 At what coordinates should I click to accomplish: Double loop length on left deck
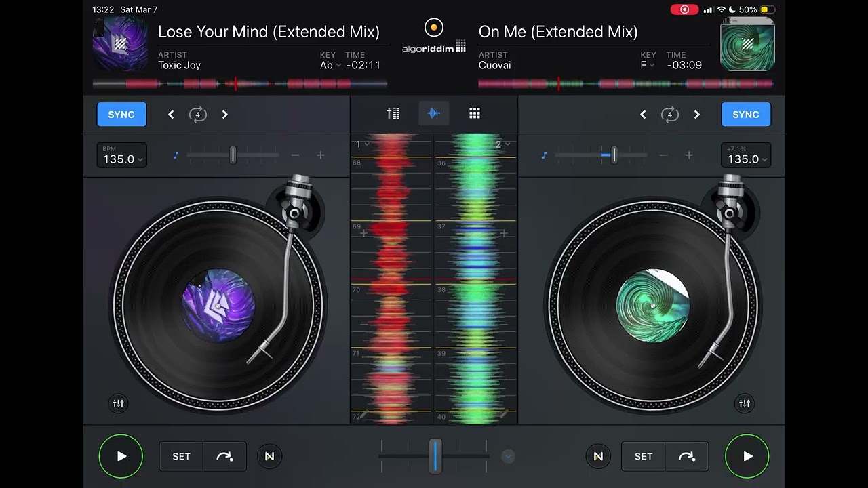click(224, 115)
